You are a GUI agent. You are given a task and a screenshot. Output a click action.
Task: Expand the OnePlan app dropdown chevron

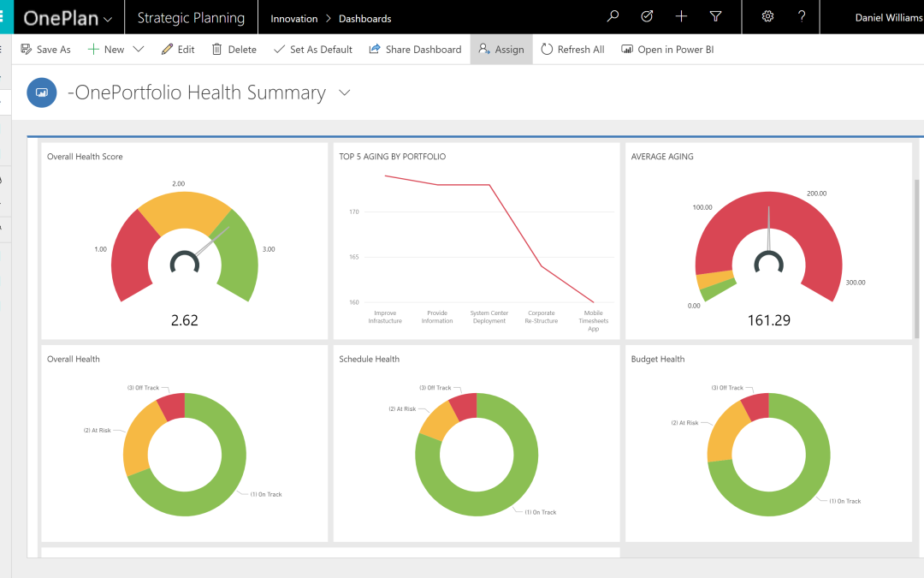click(x=107, y=19)
